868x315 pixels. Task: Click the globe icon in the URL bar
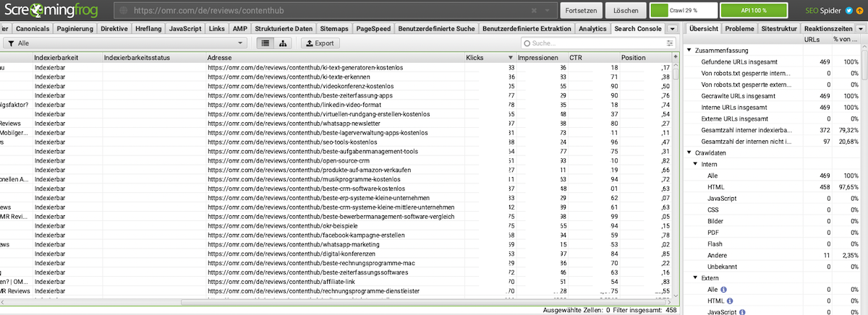[124, 11]
